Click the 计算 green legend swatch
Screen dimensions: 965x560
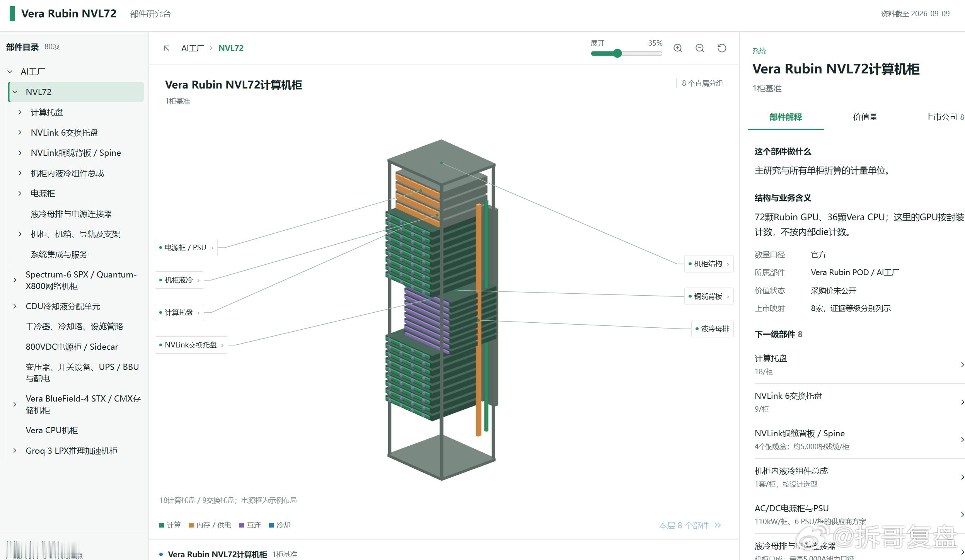(x=162, y=525)
